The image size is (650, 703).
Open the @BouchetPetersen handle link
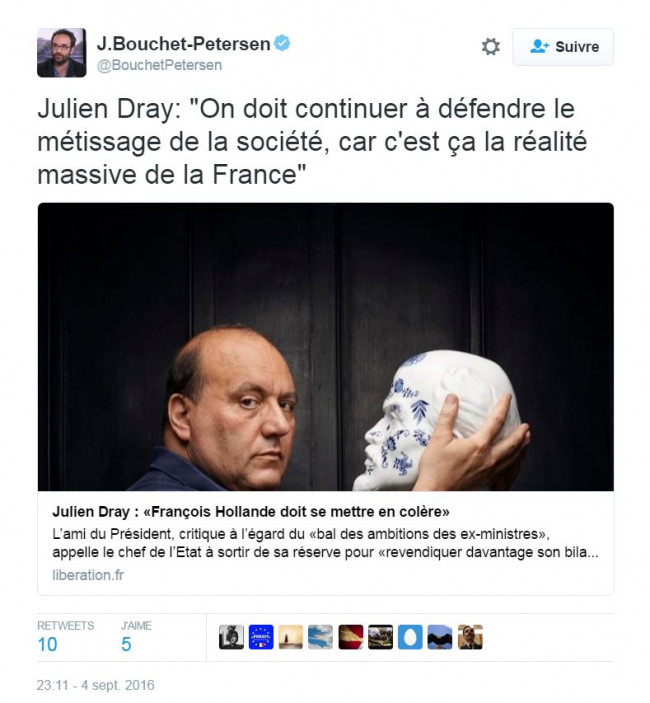pyautogui.click(x=160, y=65)
